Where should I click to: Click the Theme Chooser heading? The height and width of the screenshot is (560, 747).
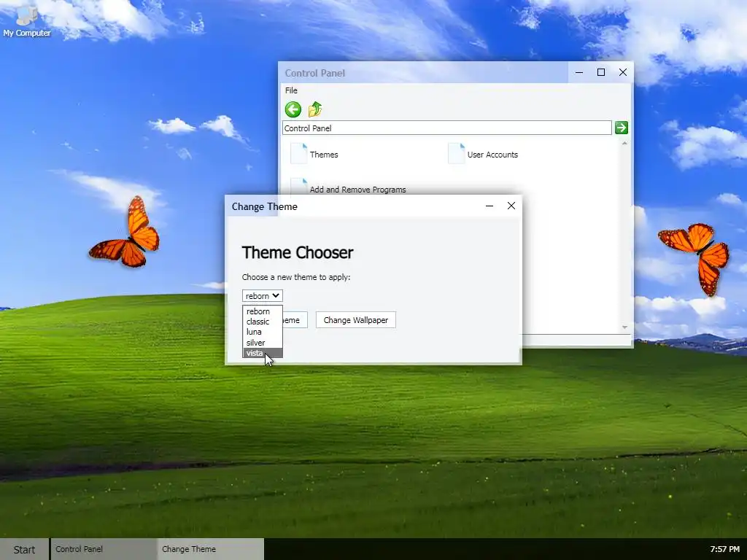coord(298,252)
